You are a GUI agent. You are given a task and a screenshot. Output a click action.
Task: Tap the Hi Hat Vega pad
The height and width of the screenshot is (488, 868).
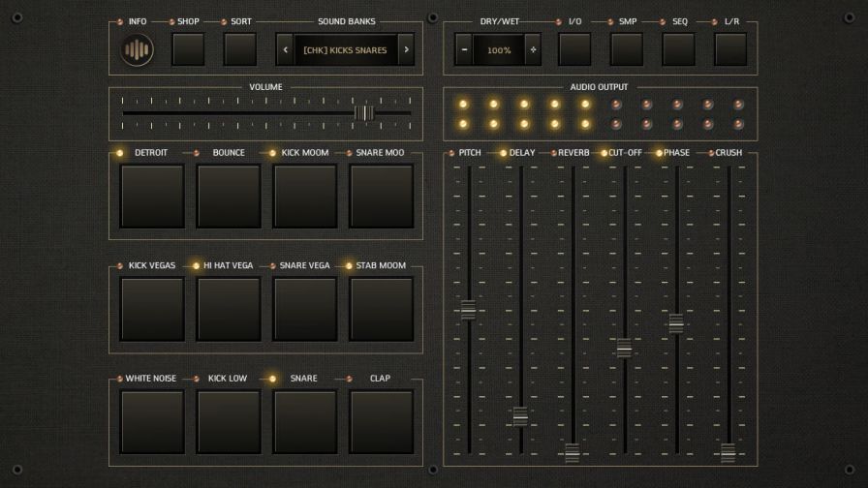(229, 310)
